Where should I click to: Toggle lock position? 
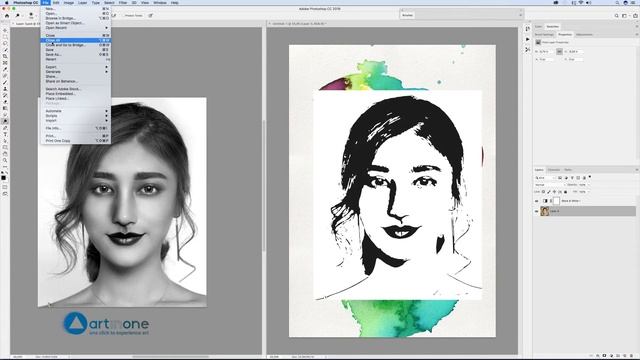pos(554,191)
